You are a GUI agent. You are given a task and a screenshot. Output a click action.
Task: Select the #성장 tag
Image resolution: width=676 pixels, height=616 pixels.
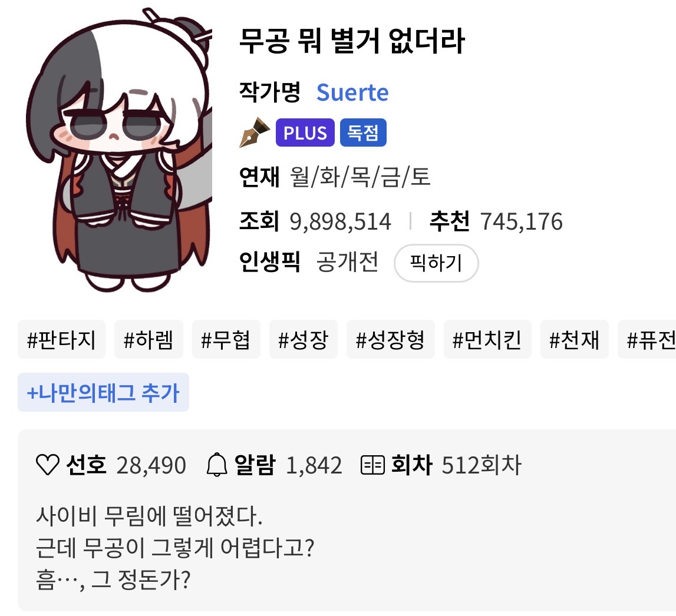[304, 339]
